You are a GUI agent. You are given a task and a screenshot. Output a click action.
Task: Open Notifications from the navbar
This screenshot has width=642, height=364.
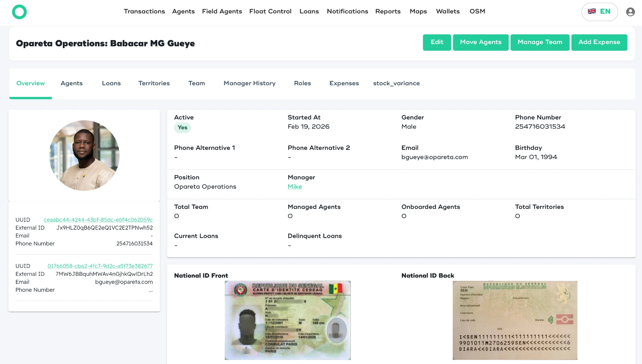click(347, 11)
